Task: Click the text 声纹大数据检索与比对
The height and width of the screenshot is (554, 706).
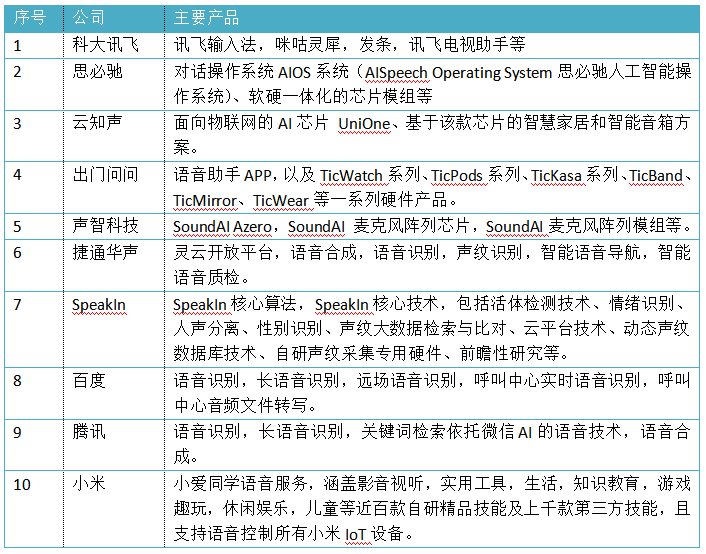Action: pyautogui.click(x=422, y=329)
